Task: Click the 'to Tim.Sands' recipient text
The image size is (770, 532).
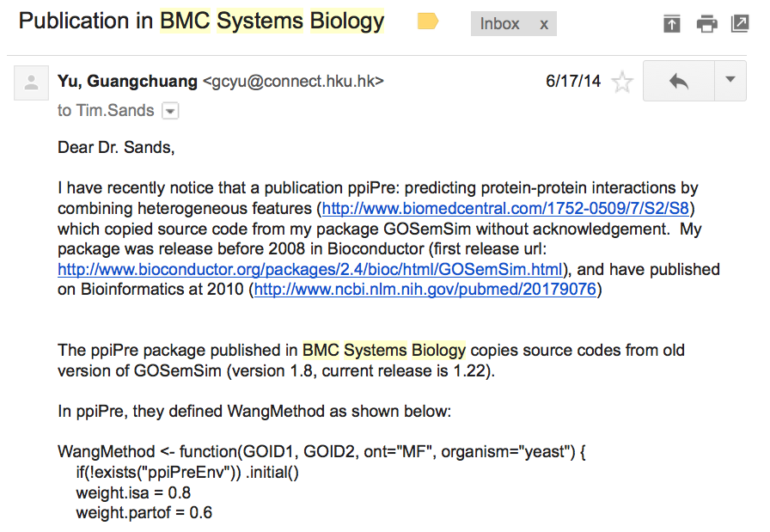Action: [106, 111]
